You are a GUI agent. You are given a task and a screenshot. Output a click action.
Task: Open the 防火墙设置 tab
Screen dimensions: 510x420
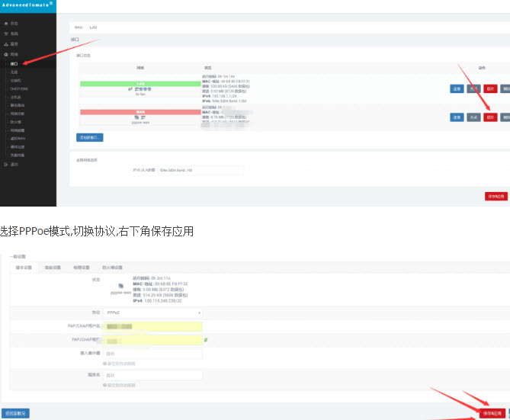pos(113,268)
